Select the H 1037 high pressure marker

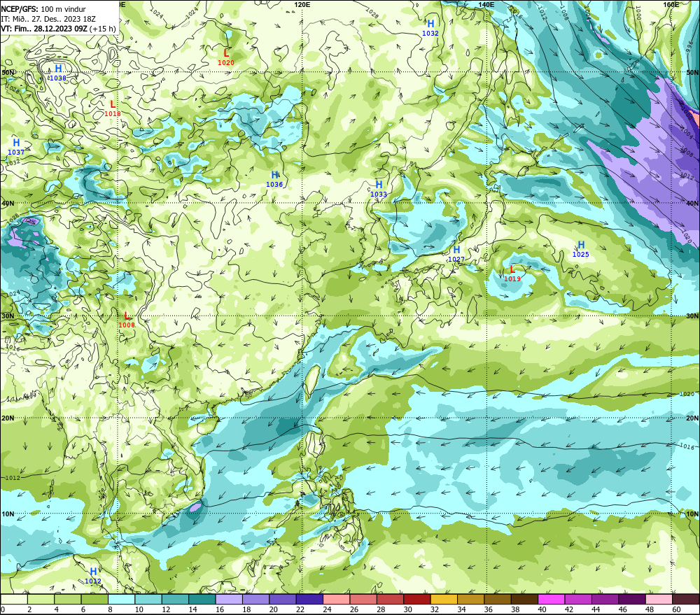(x=16, y=147)
